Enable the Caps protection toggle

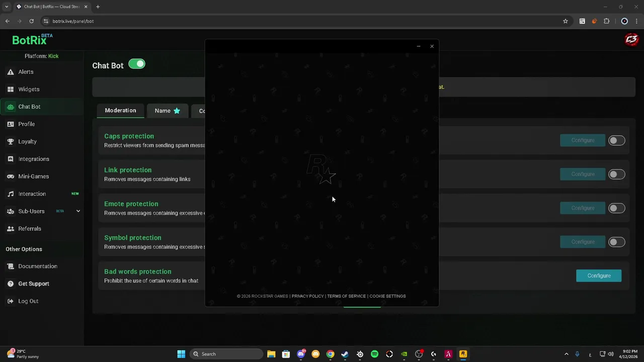pos(616,140)
